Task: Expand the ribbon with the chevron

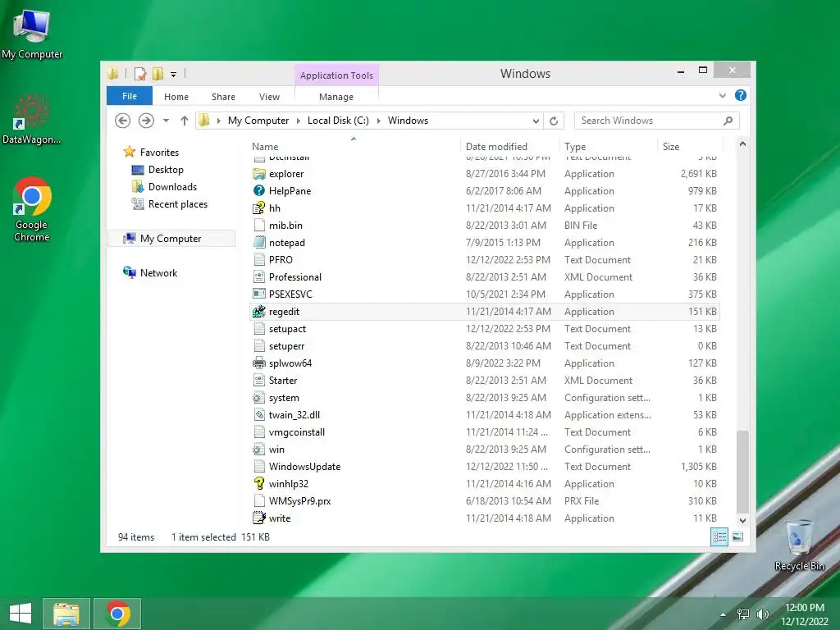Action: click(x=722, y=96)
